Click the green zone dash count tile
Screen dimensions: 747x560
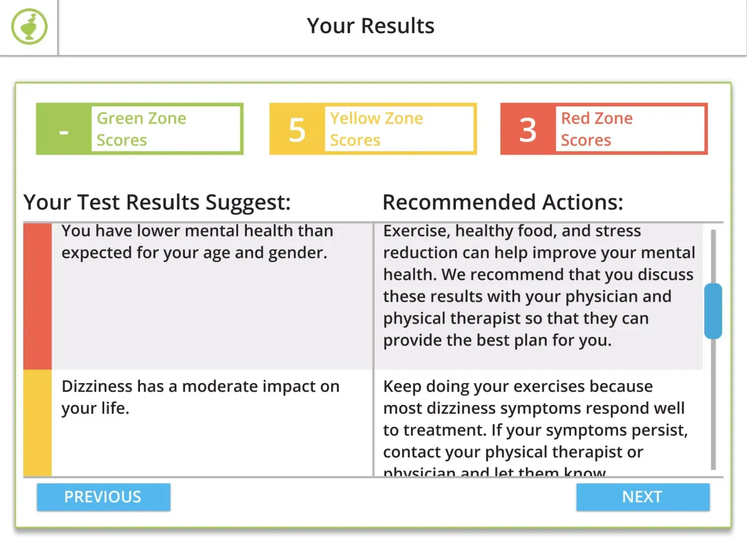64,129
